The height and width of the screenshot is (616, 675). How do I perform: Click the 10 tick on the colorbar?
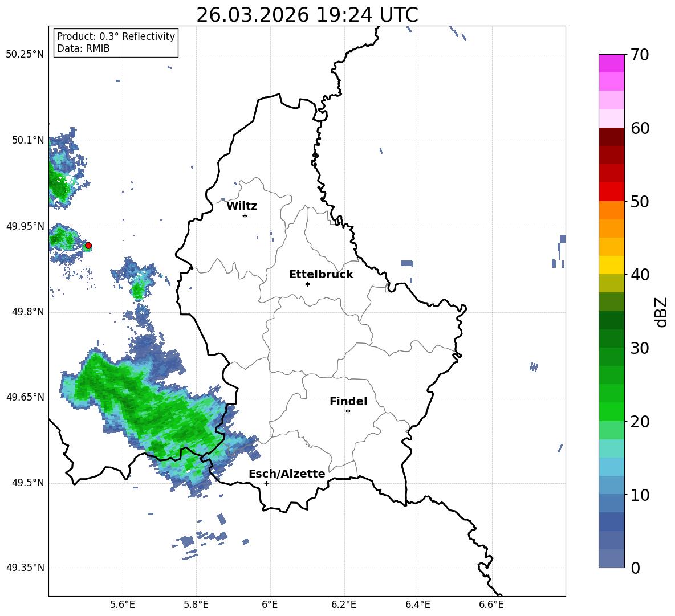(x=640, y=495)
